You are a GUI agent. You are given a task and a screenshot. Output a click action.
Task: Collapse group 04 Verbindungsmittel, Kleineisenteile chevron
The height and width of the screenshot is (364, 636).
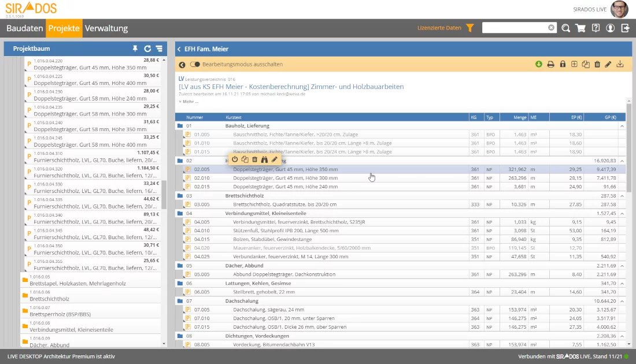[622, 213]
